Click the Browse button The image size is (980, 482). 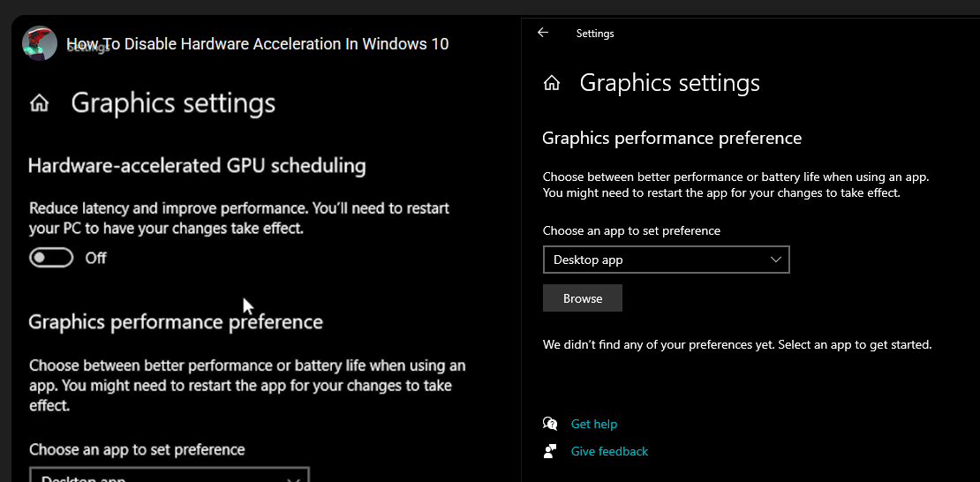(583, 298)
